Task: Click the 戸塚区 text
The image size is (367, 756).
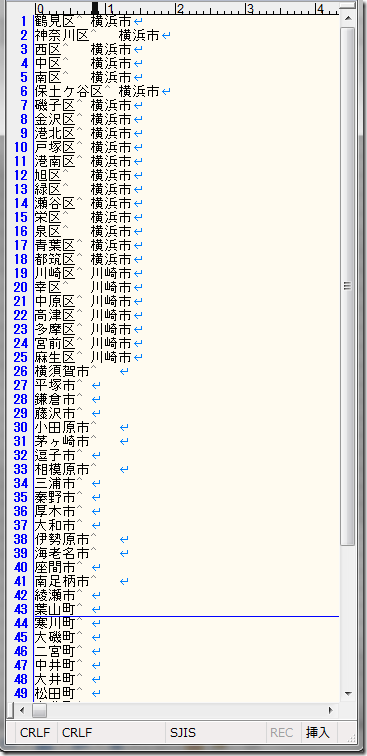Action: click(55, 147)
